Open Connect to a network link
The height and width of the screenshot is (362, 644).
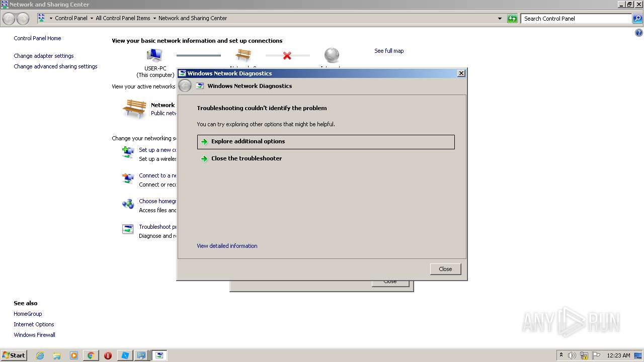[x=157, y=175]
